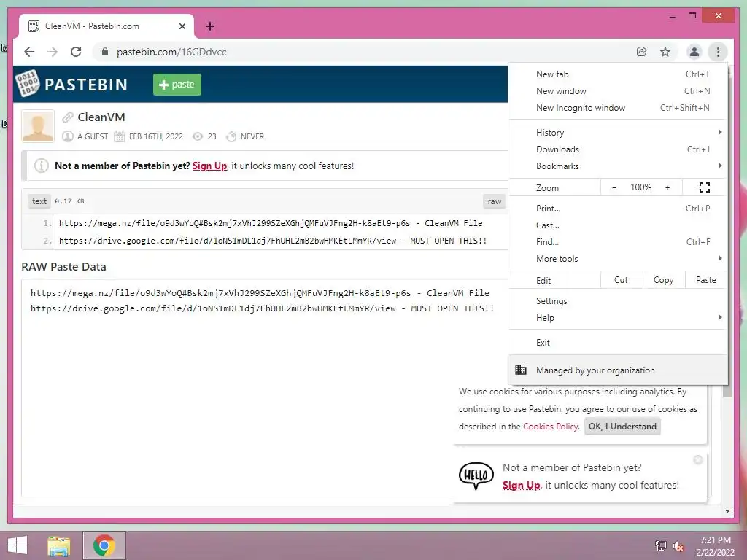Screen dimensions: 747x560
Task: Select New tab in the menu
Action: 618,74
